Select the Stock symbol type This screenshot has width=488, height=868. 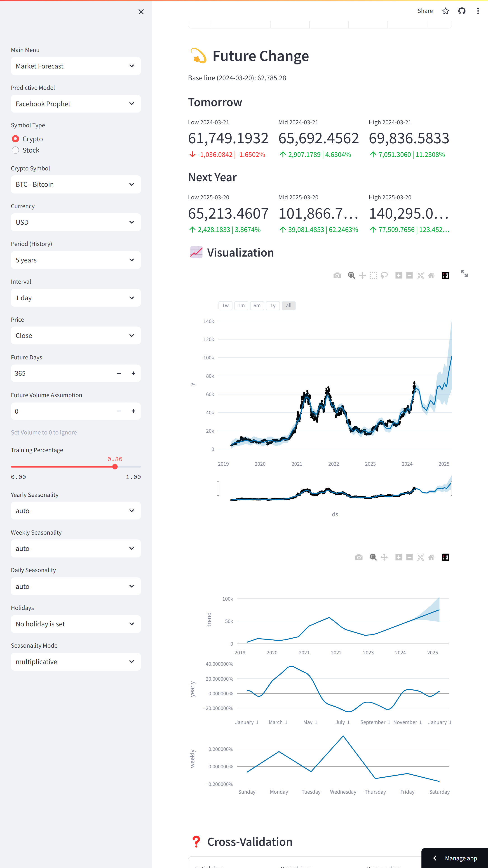(16, 150)
